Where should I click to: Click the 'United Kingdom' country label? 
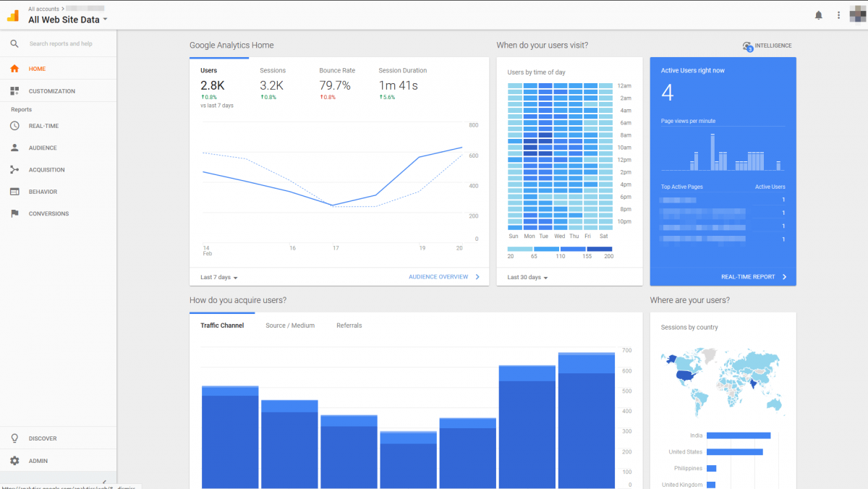682,485
